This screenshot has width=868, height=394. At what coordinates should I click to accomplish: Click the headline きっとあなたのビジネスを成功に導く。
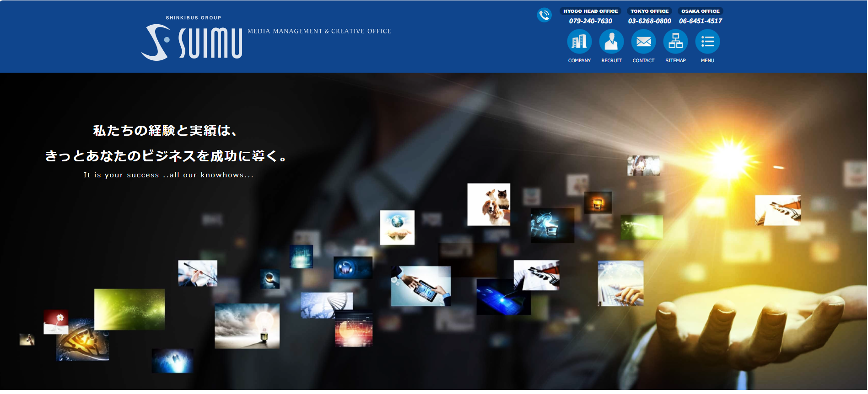coord(166,156)
